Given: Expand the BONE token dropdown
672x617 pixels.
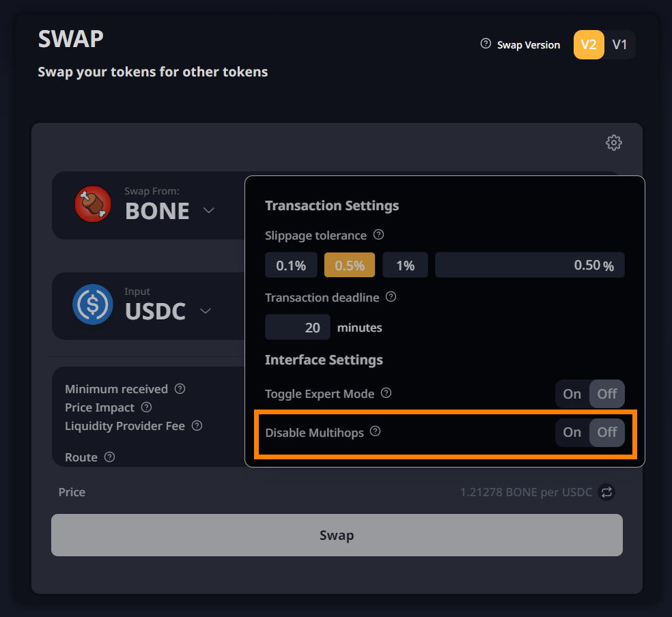Looking at the screenshot, I should 209,210.
